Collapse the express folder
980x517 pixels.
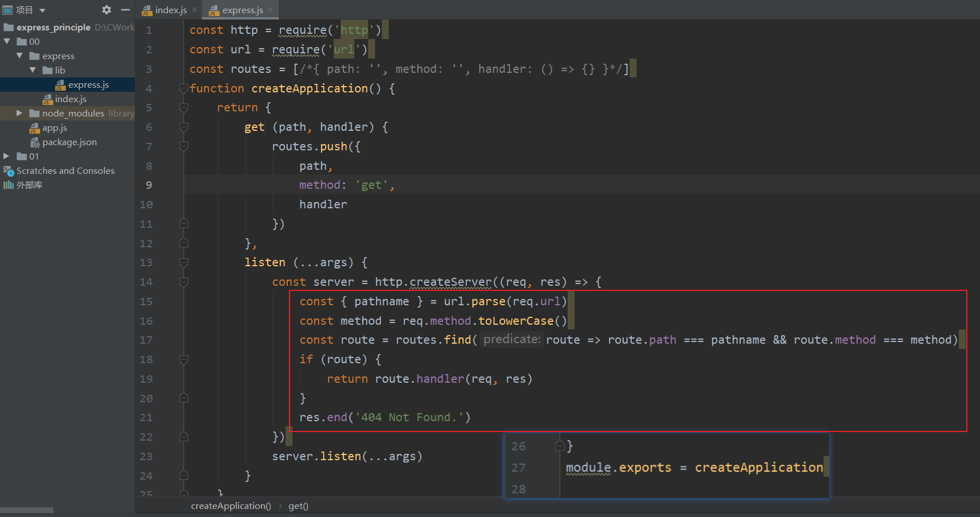(x=19, y=56)
